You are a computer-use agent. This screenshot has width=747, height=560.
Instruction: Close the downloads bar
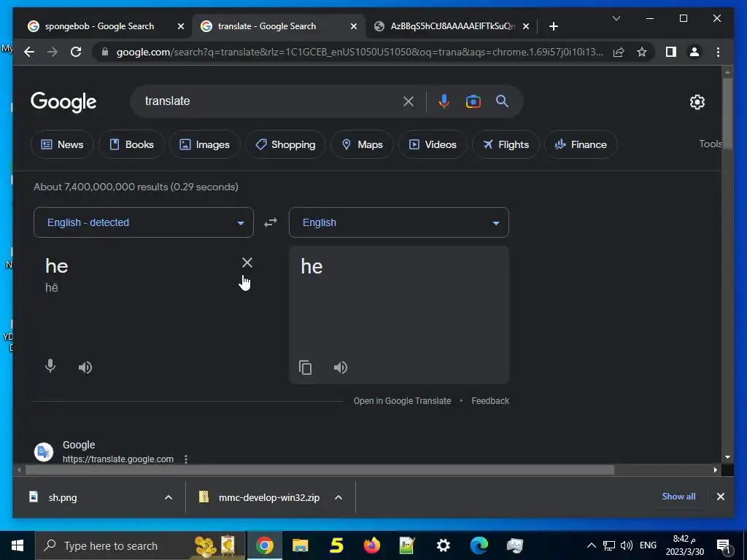coord(720,497)
